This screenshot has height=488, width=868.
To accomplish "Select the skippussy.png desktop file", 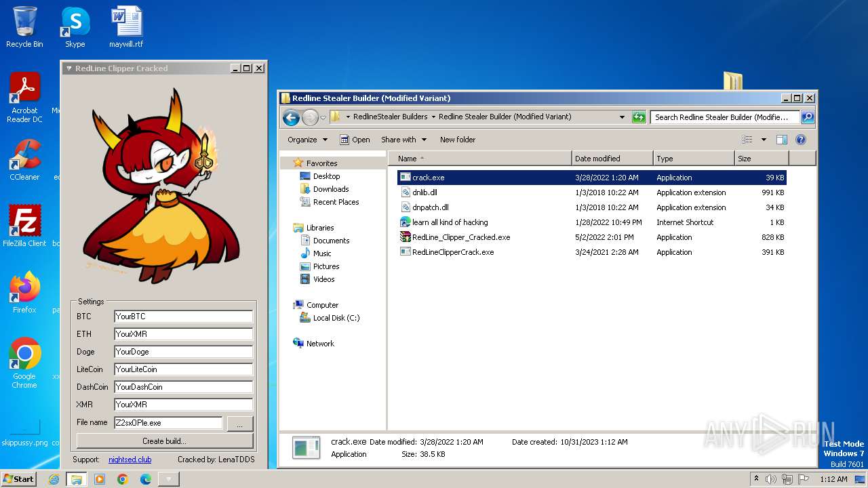I will (x=24, y=434).
